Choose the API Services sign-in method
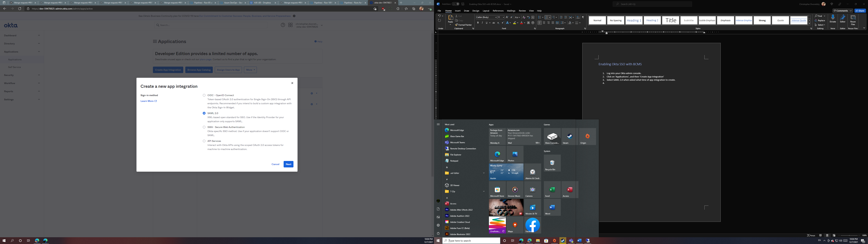Viewport: 868px width, 244px height. [204, 141]
